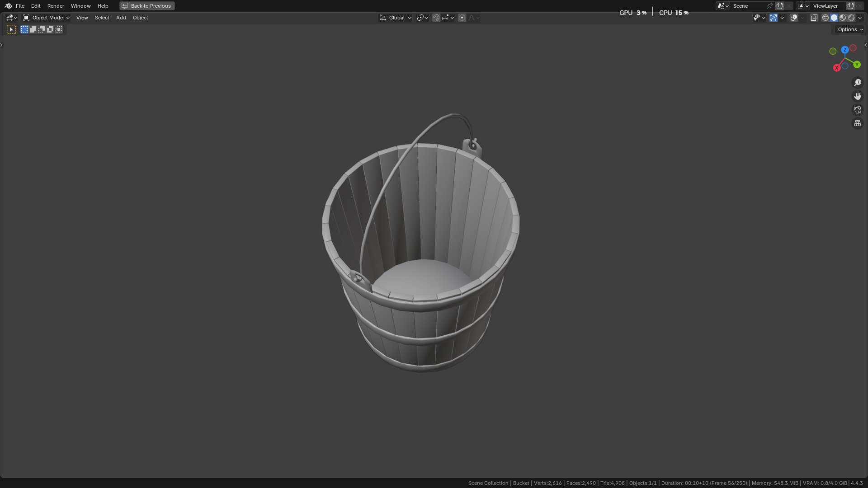Image resolution: width=868 pixels, height=488 pixels.
Task: Open the viewport Object menu
Action: (x=140, y=18)
